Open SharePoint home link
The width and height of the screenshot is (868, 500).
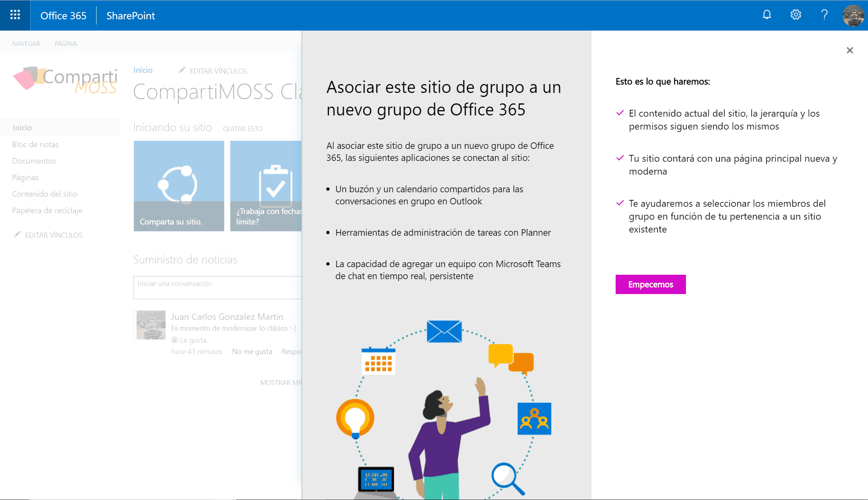coord(131,15)
